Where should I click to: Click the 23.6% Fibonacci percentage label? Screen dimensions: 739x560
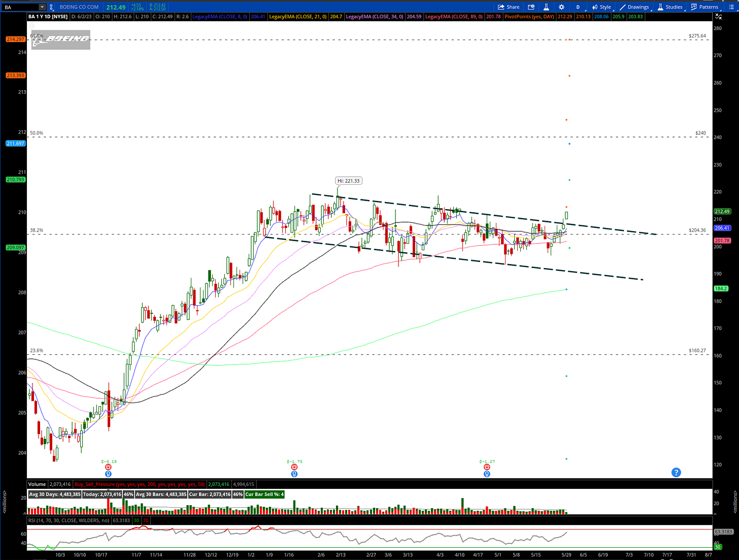pos(37,350)
